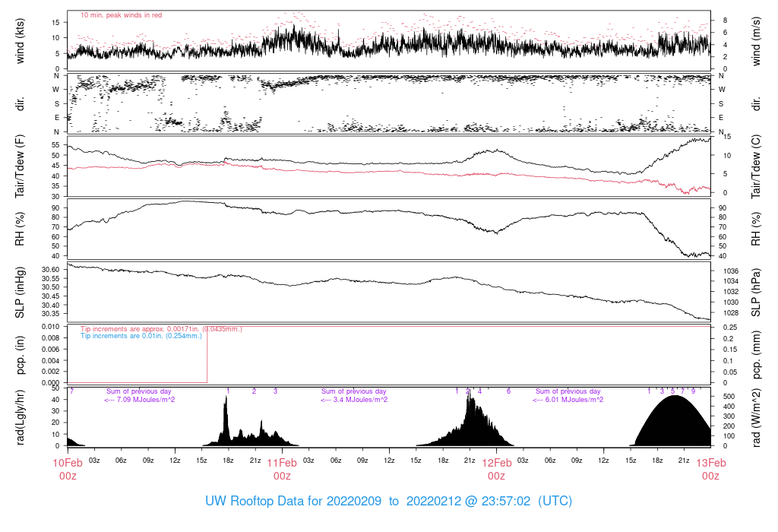Select the 'rad(Lgly/hr)' axis label
778x532 pixels.
[x=21, y=417]
